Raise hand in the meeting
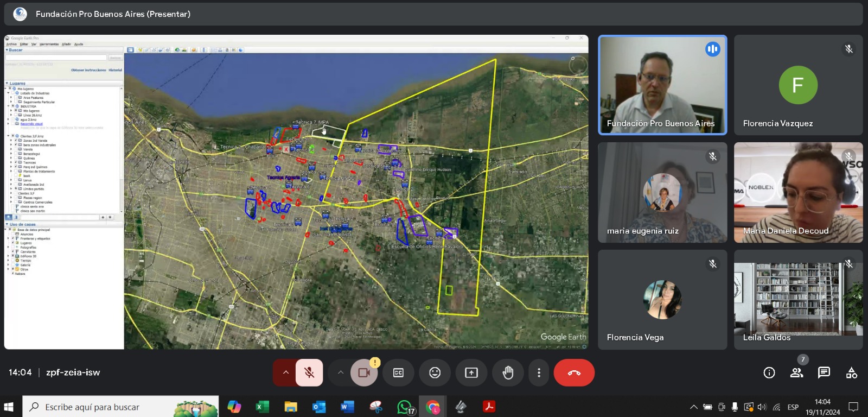Image resolution: width=868 pixels, height=417 pixels. click(x=508, y=372)
